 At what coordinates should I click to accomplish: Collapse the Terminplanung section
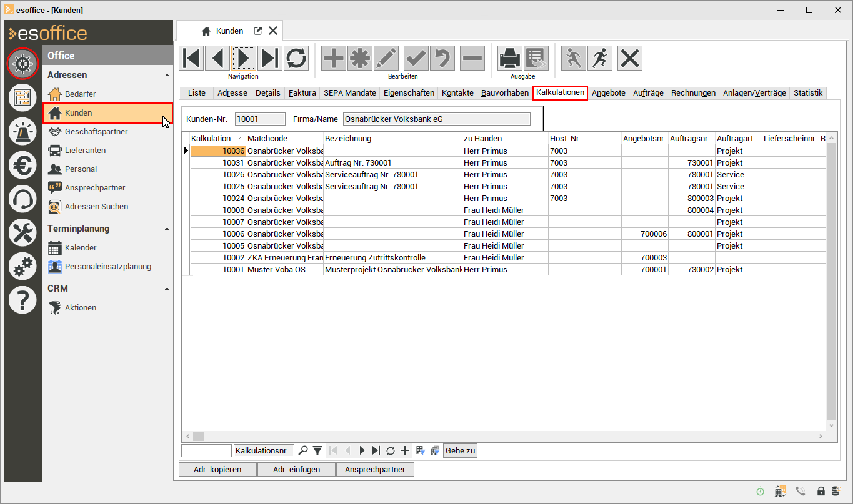167,229
